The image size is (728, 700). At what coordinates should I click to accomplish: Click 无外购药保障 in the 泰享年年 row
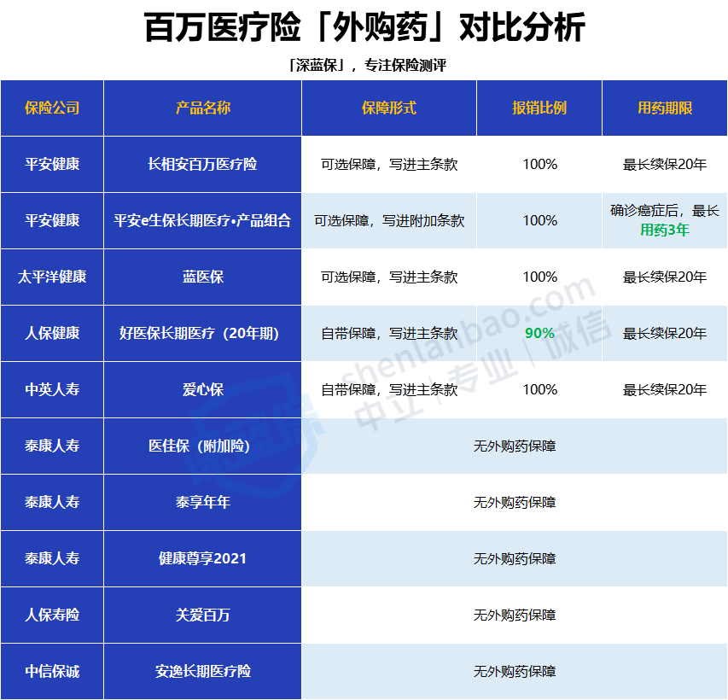(x=515, y=502)
